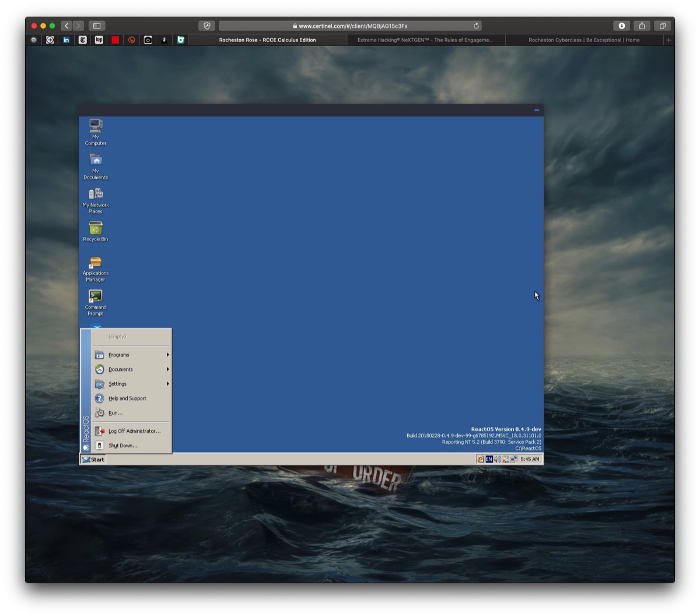Open the volume speaker tray icon
Screen dimensions: 700x616
click(x=497, y=460)
